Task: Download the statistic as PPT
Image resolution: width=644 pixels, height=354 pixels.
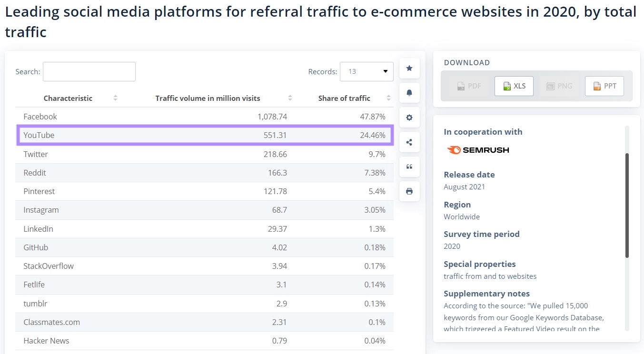Action: (x=604, y=86)
